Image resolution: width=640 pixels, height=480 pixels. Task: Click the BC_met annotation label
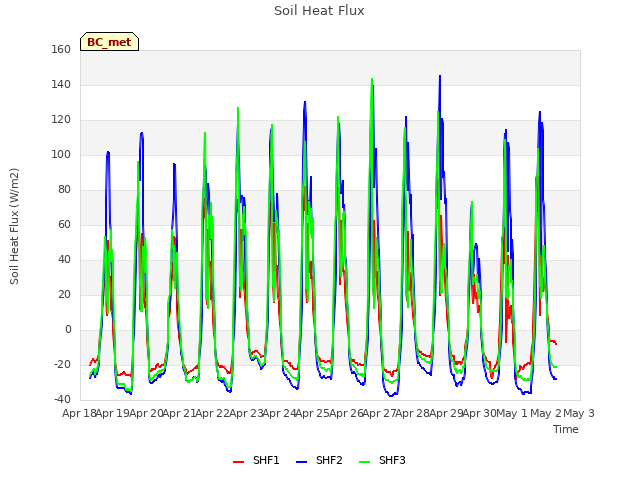tap(109, 42)
